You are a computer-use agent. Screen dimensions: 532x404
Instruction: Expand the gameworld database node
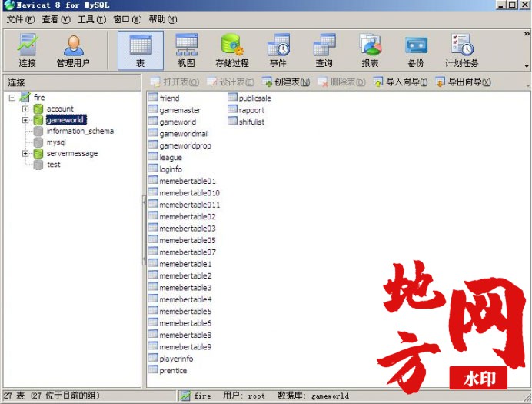pos(25,120)
